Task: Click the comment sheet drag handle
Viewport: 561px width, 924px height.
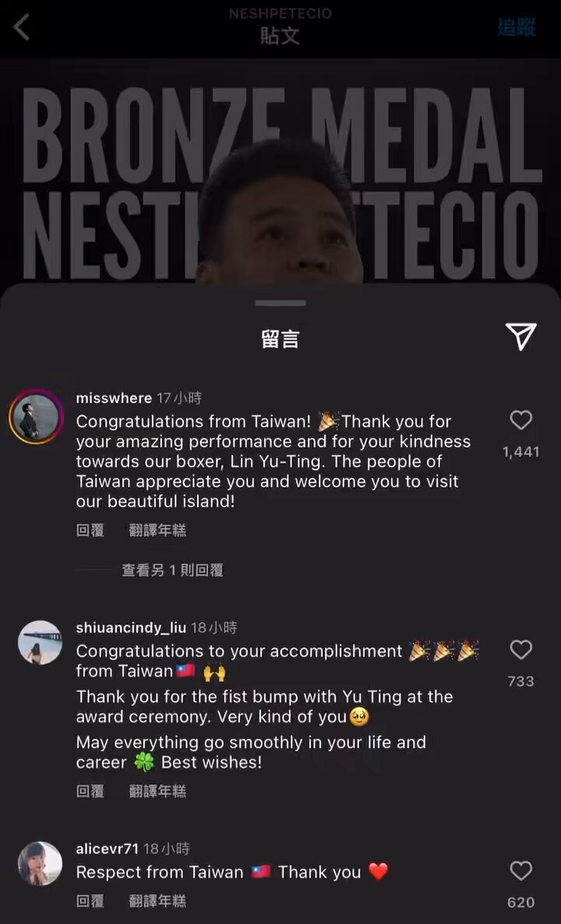Action: tap(280, 303)
